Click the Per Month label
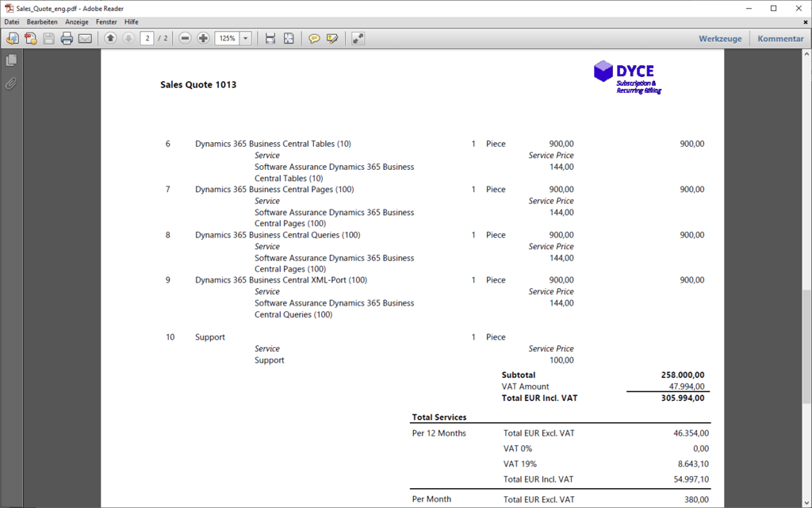 pos(431,499)
